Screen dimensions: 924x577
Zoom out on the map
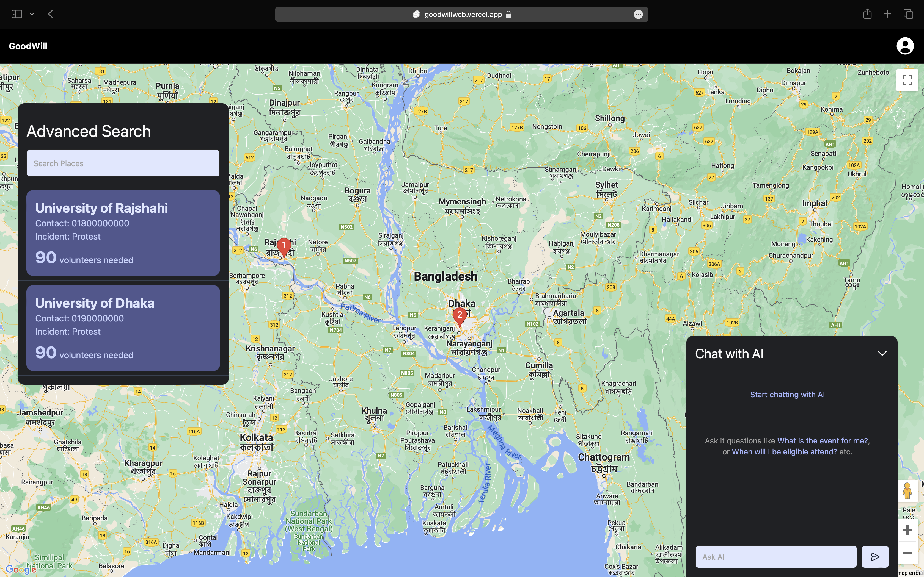click(907, 553)
